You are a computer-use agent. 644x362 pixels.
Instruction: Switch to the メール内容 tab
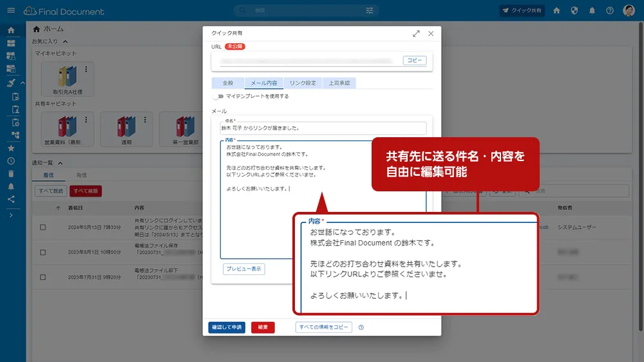coord(263,83)
